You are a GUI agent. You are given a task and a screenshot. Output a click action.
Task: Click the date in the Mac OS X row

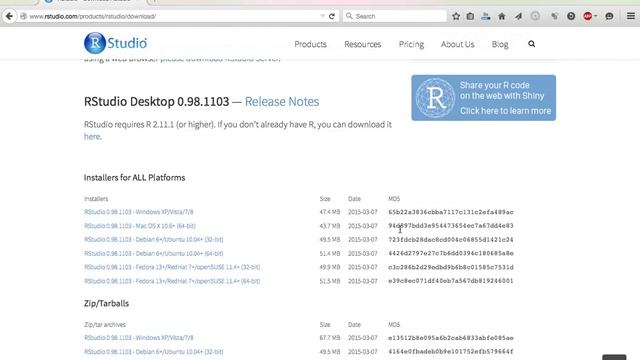point(362,226)
